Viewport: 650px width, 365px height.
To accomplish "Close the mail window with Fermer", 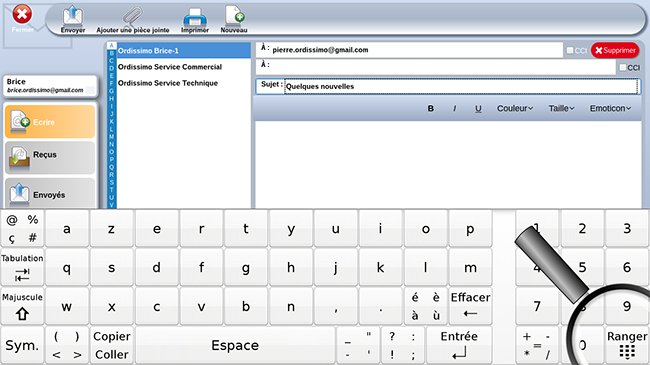I will coord(22,19).
